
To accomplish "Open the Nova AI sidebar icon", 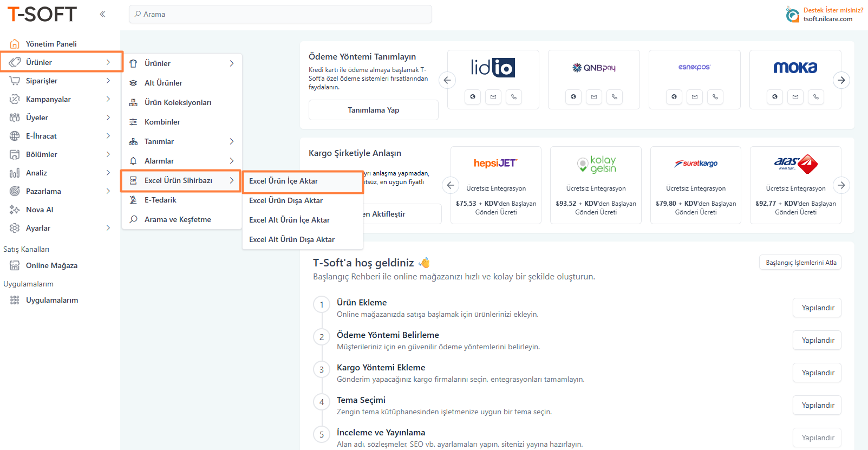I will pos(15,210).
